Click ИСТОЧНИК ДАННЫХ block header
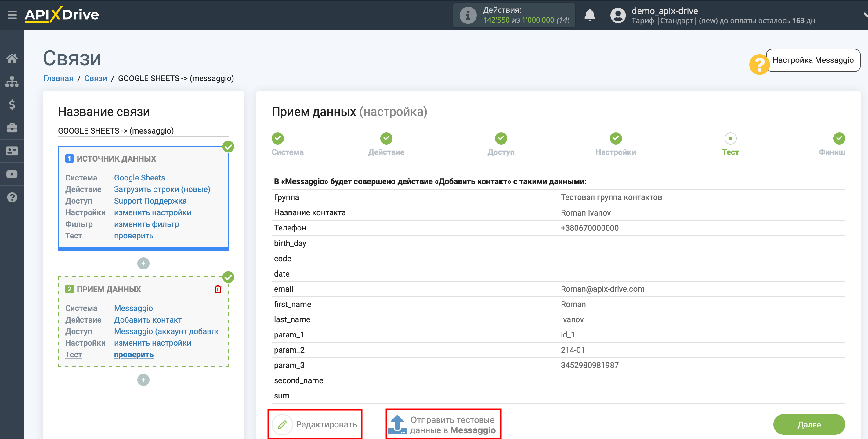 click(x=116, y=159)
